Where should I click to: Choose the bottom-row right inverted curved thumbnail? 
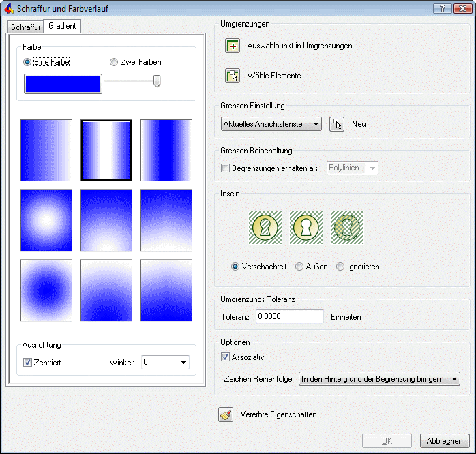coord(166,290)
